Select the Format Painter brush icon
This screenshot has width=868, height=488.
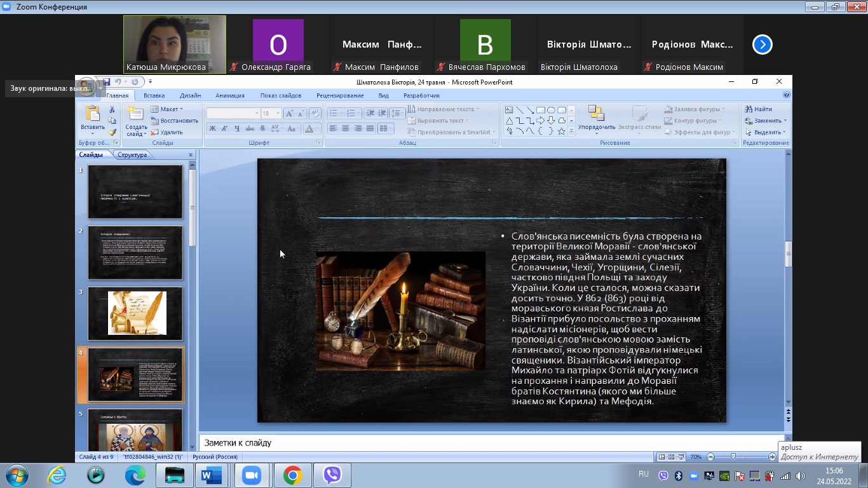[112, 132]
